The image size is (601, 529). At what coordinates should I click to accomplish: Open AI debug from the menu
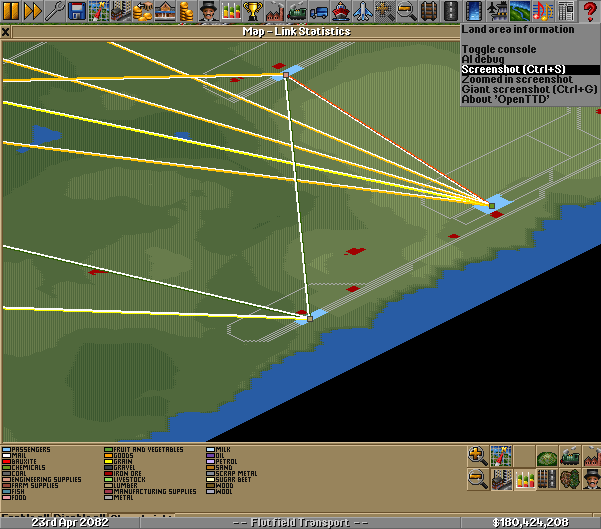click(x=530, y=59)
